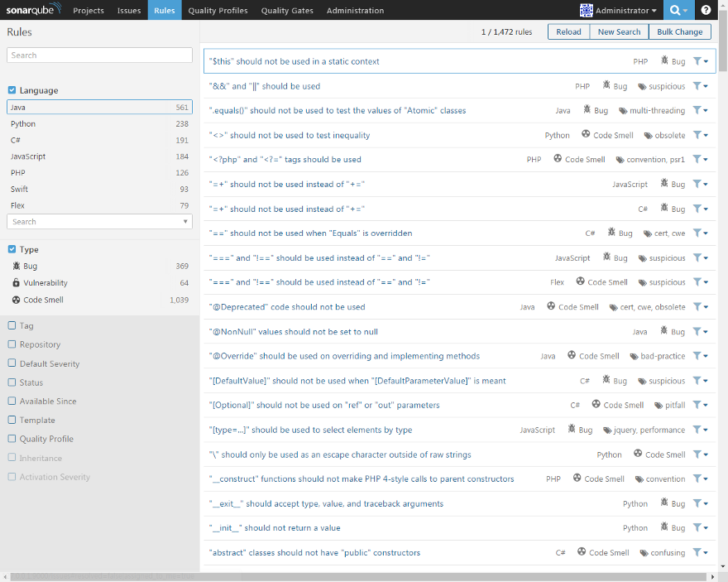The height and width of the screenshot is (582, 728).
Task: Click filter icon for "@Override" rule
Action: (697, 356)
